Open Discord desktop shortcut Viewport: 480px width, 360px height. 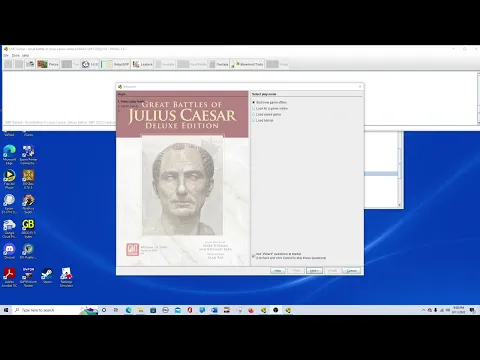9,251
